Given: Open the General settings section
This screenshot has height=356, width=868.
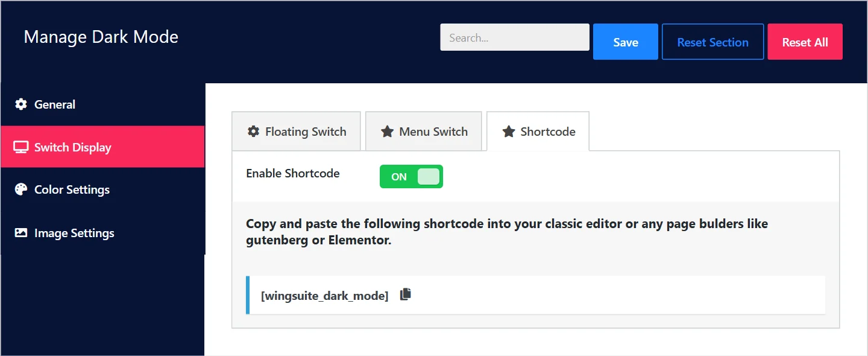Looking at the screenshot, I should (x=102, y=104).
